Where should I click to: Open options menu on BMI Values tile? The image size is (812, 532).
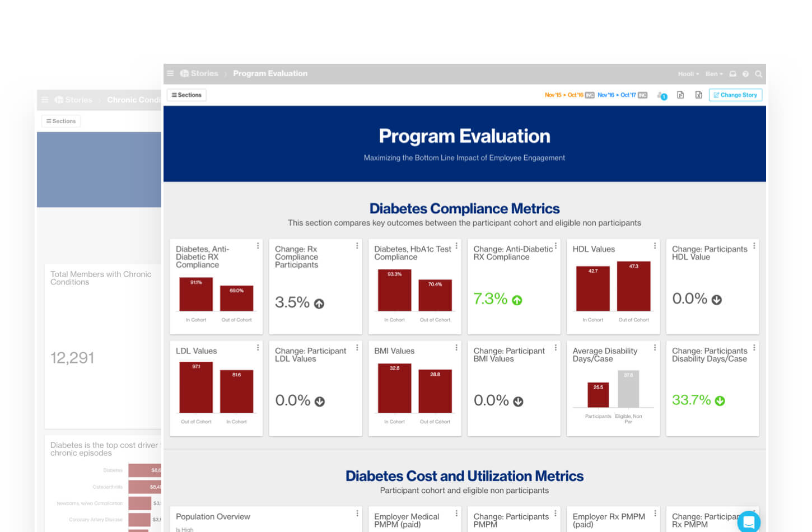click(x=456, y=347)
